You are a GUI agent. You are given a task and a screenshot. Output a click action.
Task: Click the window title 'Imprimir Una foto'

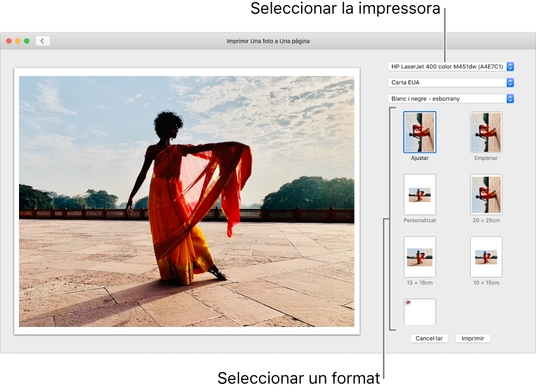click(268, 41)
